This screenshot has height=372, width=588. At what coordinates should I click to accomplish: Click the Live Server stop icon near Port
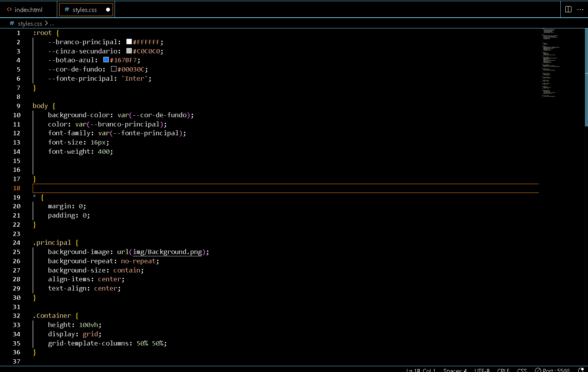click(x=538, y=370)
